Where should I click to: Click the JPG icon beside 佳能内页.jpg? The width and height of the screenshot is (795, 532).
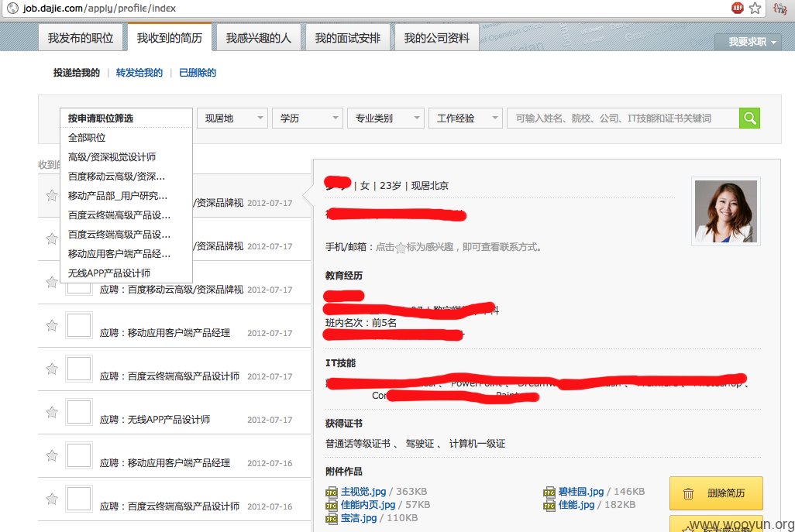(x=331, y=505)
